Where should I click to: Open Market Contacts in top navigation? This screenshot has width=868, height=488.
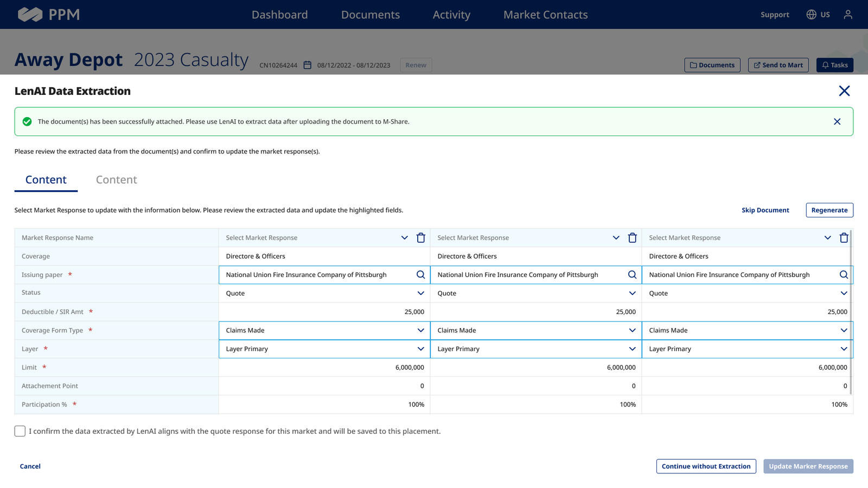coord(545,15)
